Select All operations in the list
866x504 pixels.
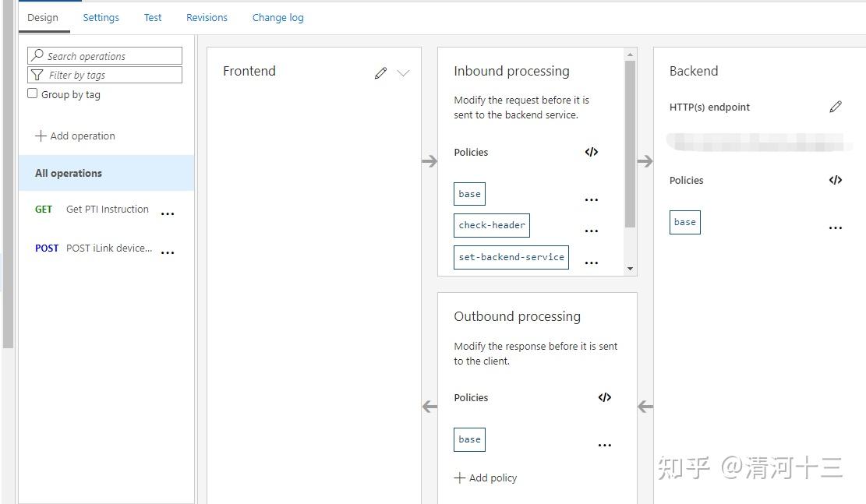(69, 173)
